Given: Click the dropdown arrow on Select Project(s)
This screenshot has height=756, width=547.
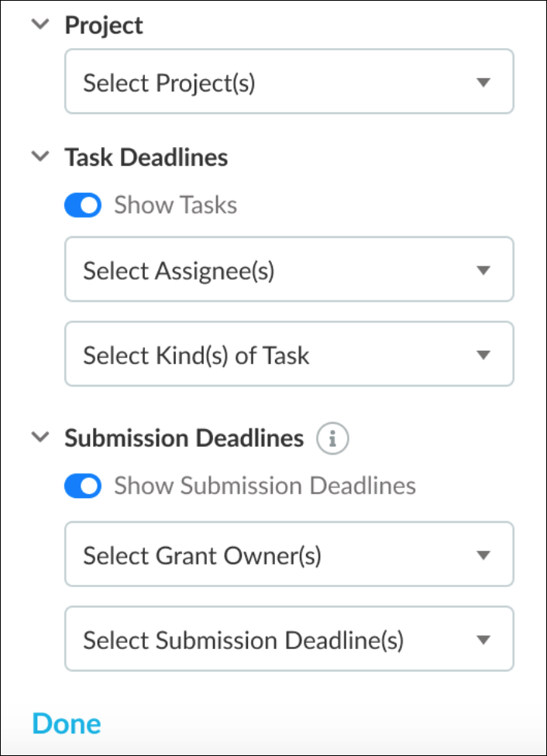Looking at the screenshot, I should click(483, 82).
